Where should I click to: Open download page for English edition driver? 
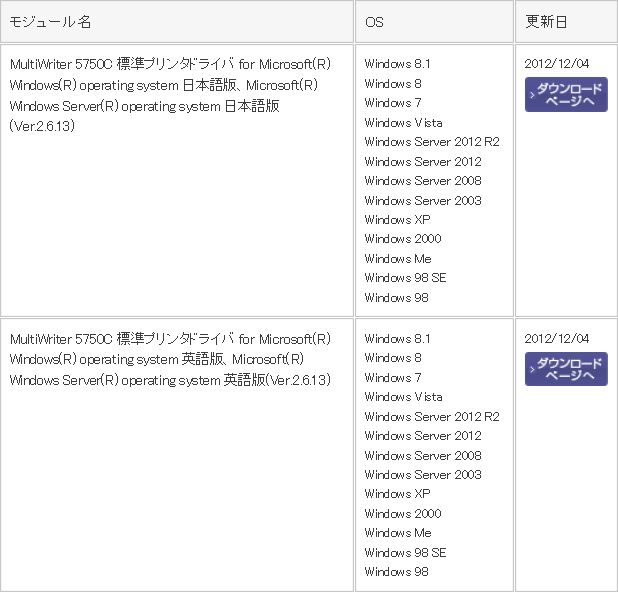(x=566, y=369)
